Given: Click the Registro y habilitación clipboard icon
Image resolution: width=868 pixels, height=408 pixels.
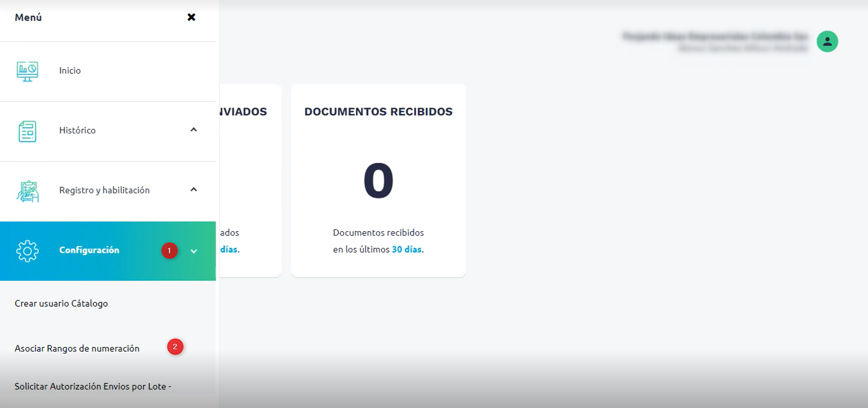Looking at the screenshot, I should (27, 191).
